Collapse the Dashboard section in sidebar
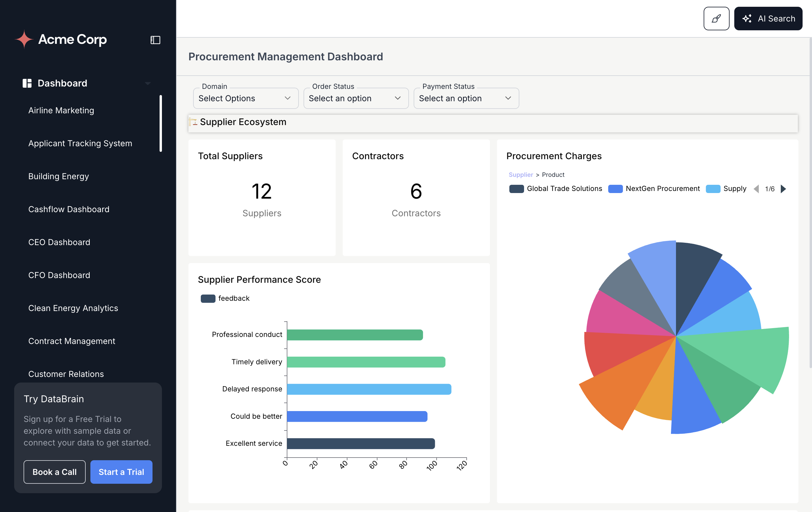The width and height of the screenshot is (812, 512). [148, 83]
